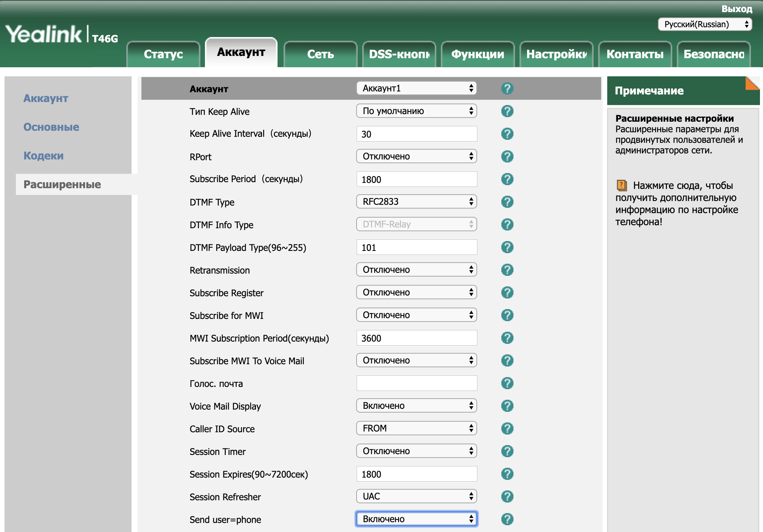
Task: Click help icon for Retransmission
Action: pyautogui.click(x=507, y=270)
